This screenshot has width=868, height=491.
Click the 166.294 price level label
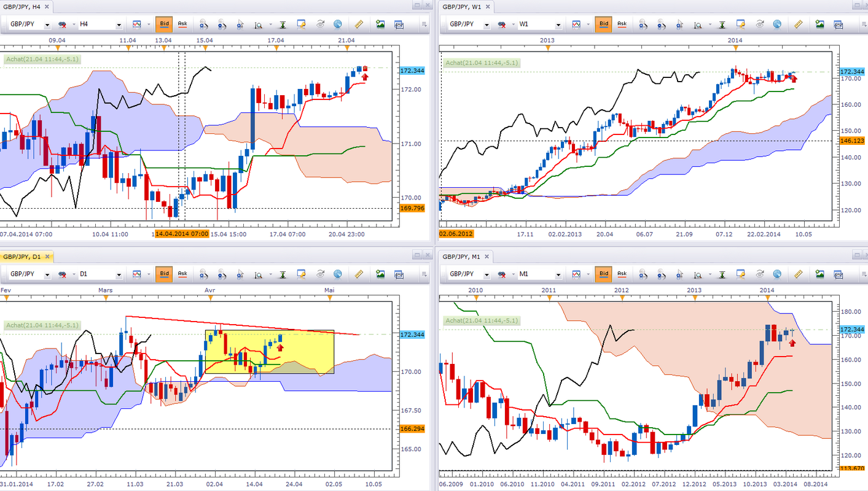(x=413, y=428)
